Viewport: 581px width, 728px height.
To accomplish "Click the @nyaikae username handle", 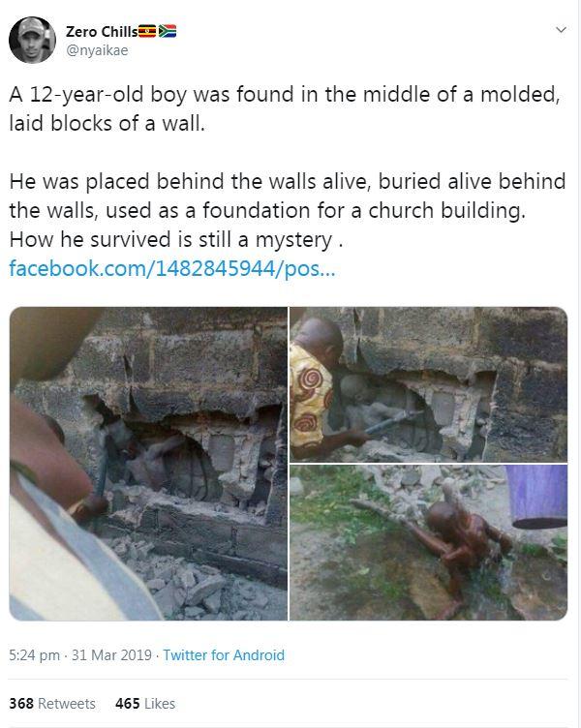I will 97,50.
